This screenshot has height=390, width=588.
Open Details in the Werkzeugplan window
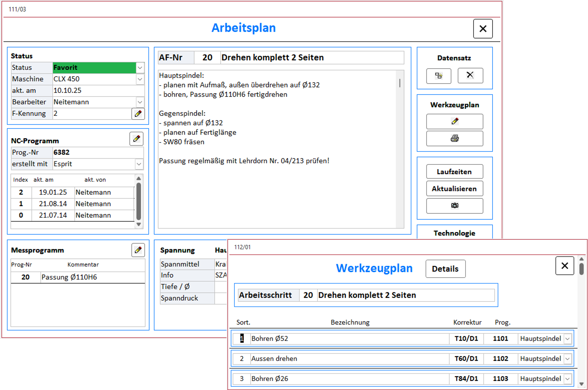pos(445,269)
